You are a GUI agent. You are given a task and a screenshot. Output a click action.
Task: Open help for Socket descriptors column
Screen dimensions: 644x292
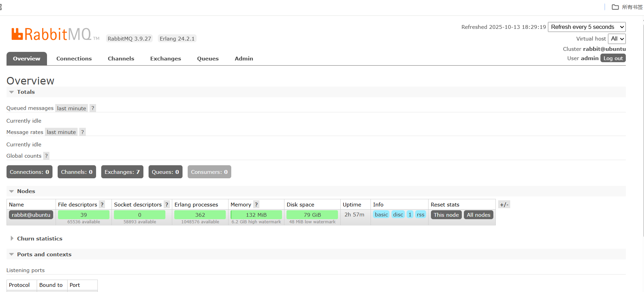[167, 204]
